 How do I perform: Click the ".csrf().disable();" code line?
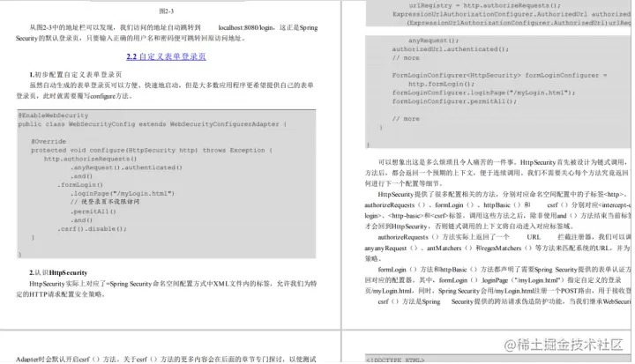[92, 229]
